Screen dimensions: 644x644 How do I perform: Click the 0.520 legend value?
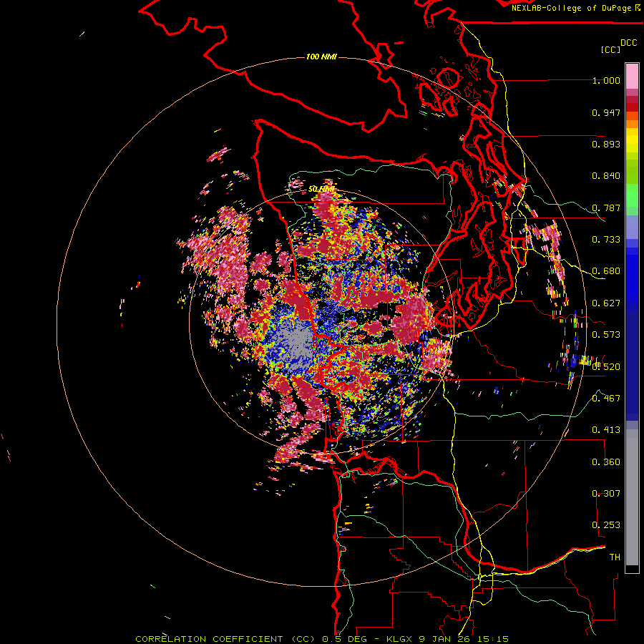point(606,366)
